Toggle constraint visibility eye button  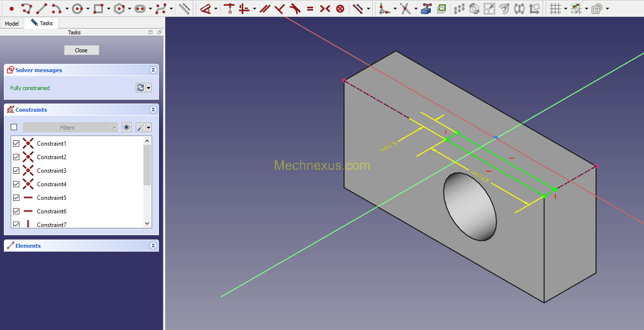pyautogui.click(x=126, y=127)
